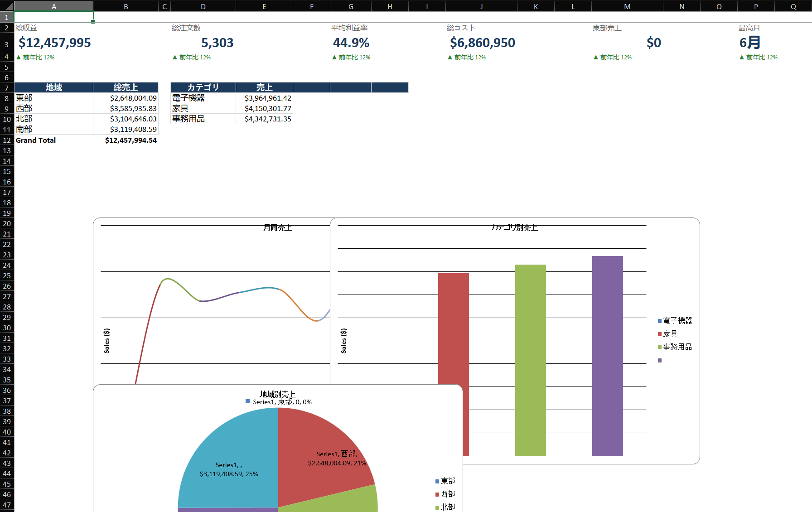Select the 北部 region cell
812x512 pixels.
[x=53, y=119]
